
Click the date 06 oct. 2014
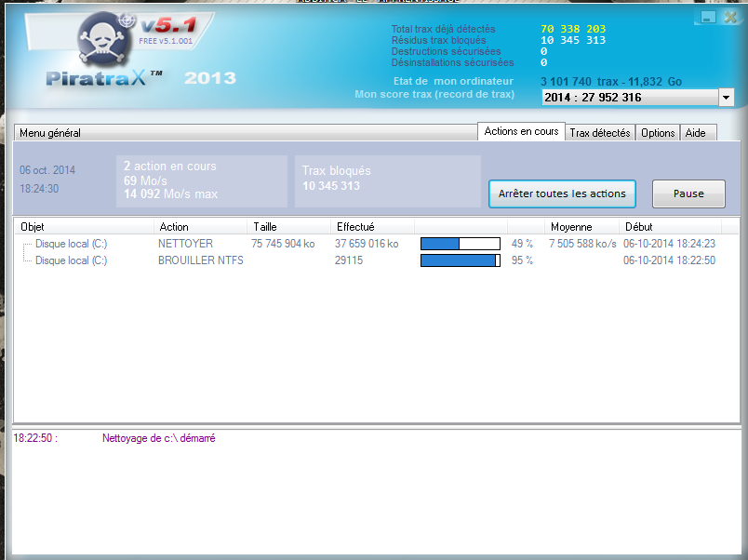tap(47, 170)
